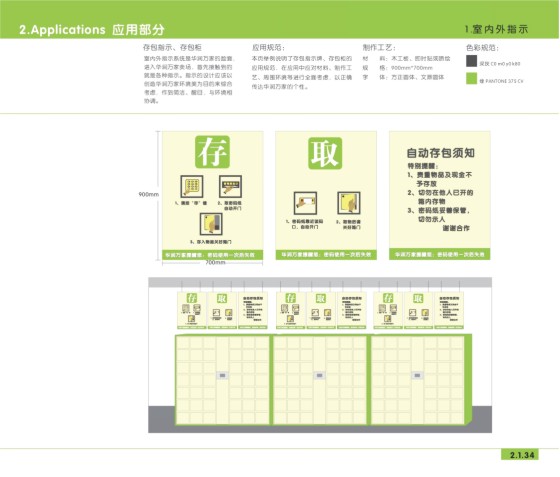The image size is (560, 477).
Task: Click the keypad illustration in the 存 poster
Action: [x=192, y=186]
